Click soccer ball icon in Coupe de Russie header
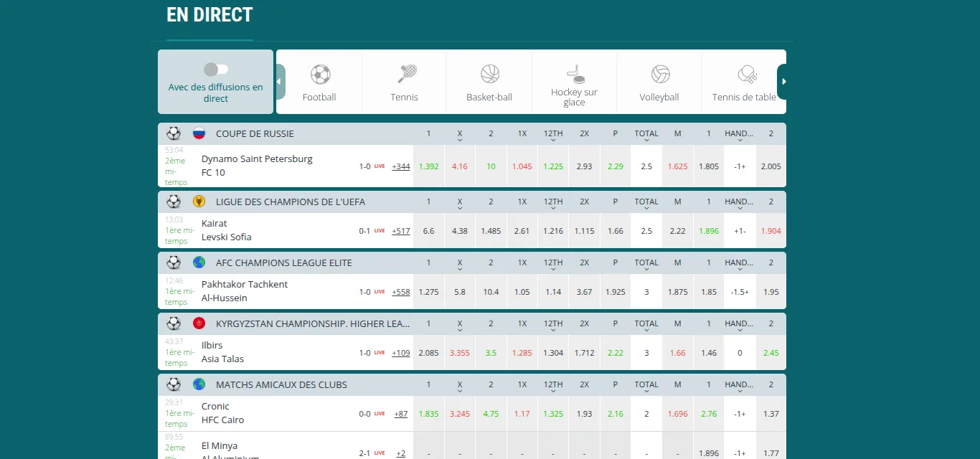This screenshot has height=459, width=980. pos(174,133)
